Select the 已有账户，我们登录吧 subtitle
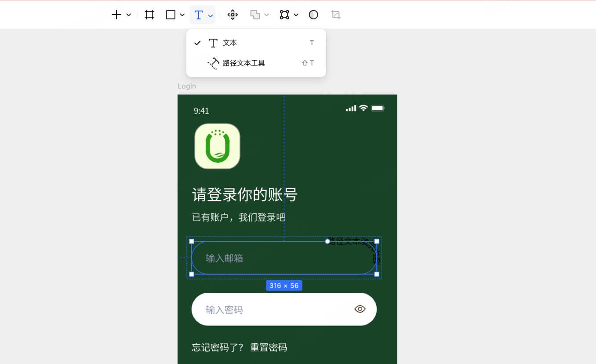596x364 pixels. point(239,217)
